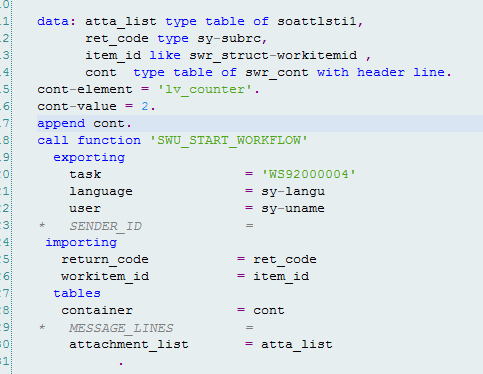Click 'atta_list' value in the 'attachment_list' line
483x374 pixels.
point(297,345)
